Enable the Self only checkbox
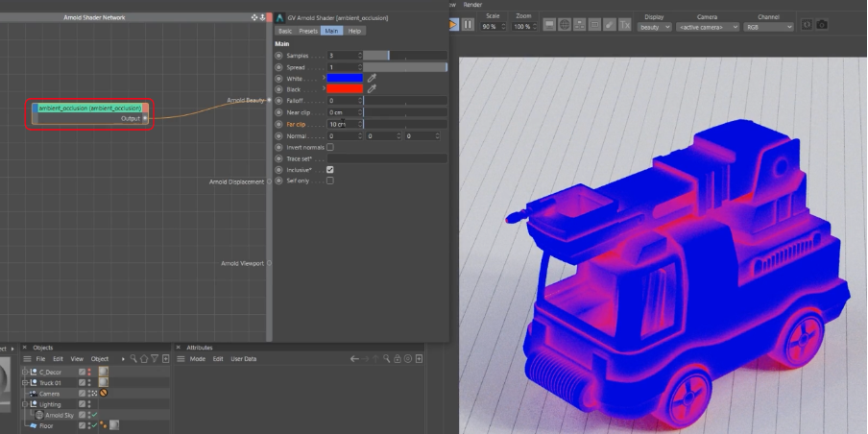This screenshot has height=434, width=868. point(330,181)
